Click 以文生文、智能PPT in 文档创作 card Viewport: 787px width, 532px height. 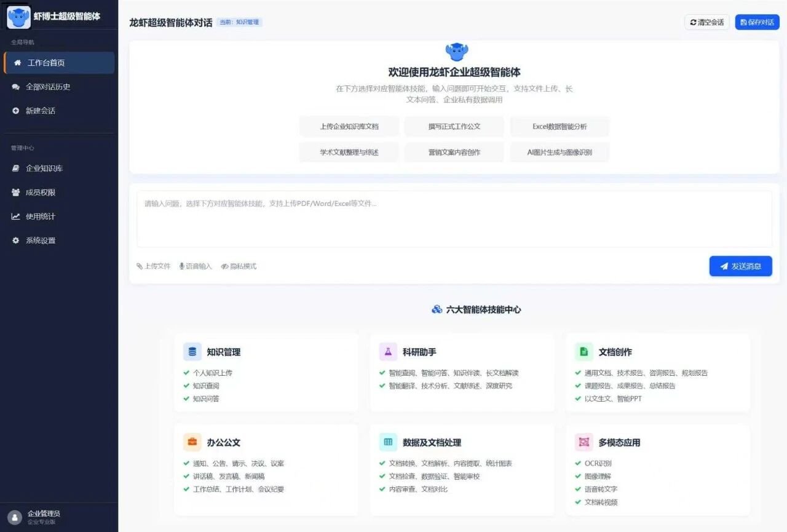pos(613,399)
